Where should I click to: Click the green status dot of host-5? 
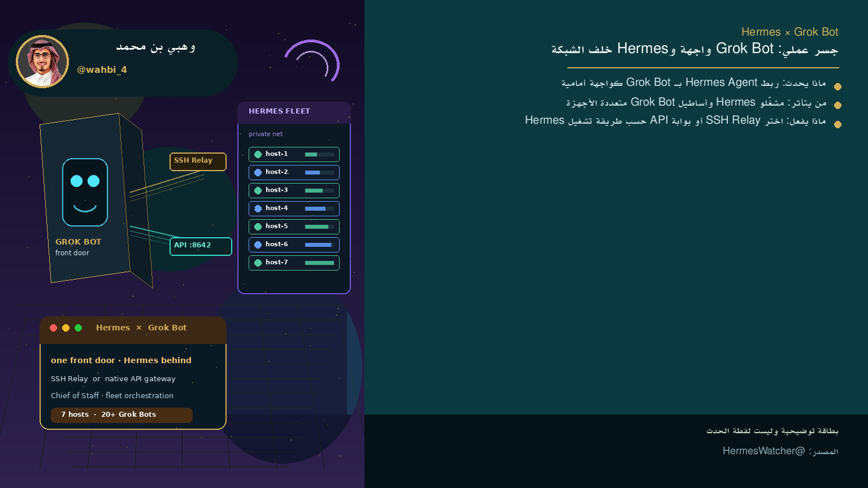[258, 226]
